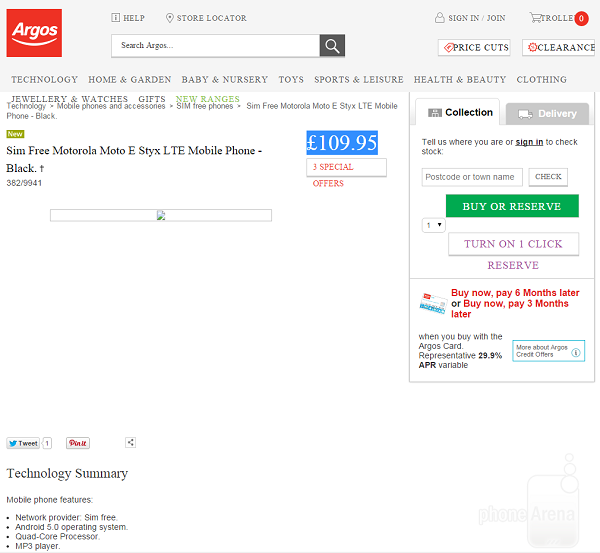Click the search magnifier button
The width and height of the screenshot is (600, 553).
coord(332,46)
